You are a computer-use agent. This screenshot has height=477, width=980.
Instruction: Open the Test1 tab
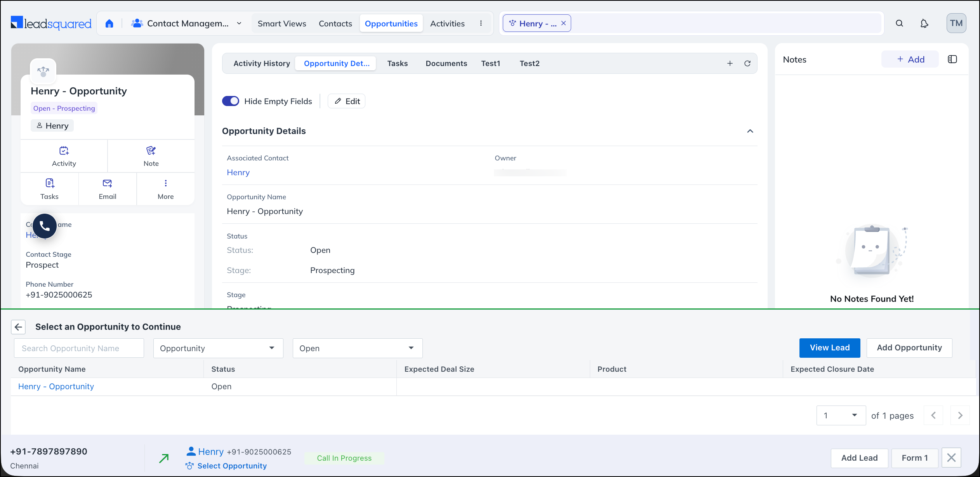[491, 63]
